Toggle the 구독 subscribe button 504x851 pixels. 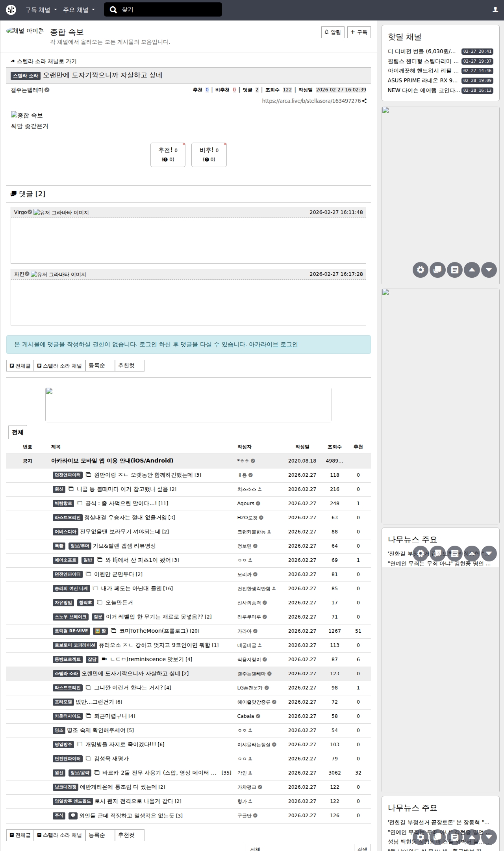(359, 32)
